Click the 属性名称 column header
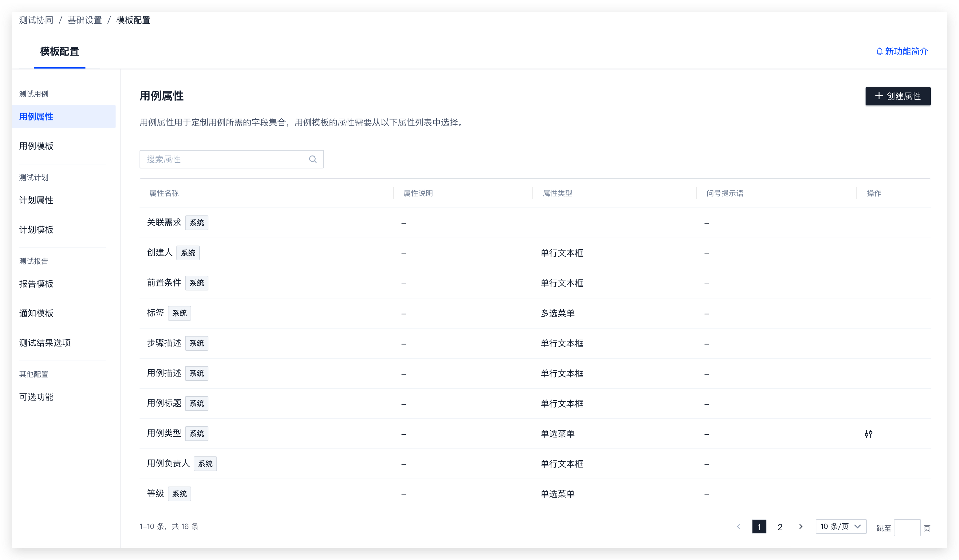959x560 pixels. pyautogui.click(x=164, y=193)
